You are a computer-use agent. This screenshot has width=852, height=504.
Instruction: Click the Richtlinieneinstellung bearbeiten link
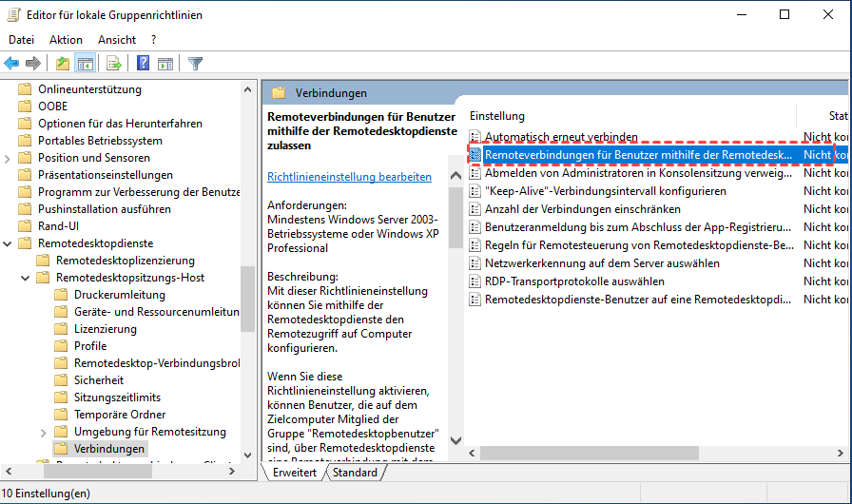pos(349,177)
